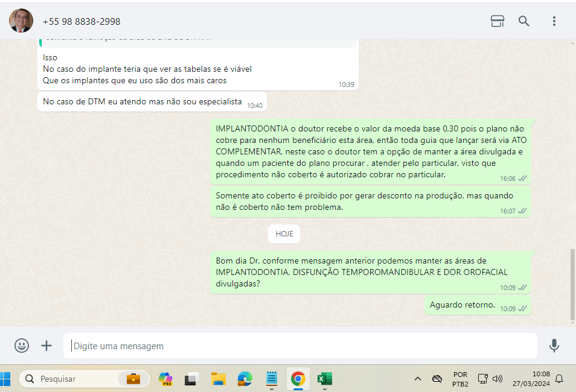Click read-receipt checkmarks on the 16:06 message

[522, 179]
